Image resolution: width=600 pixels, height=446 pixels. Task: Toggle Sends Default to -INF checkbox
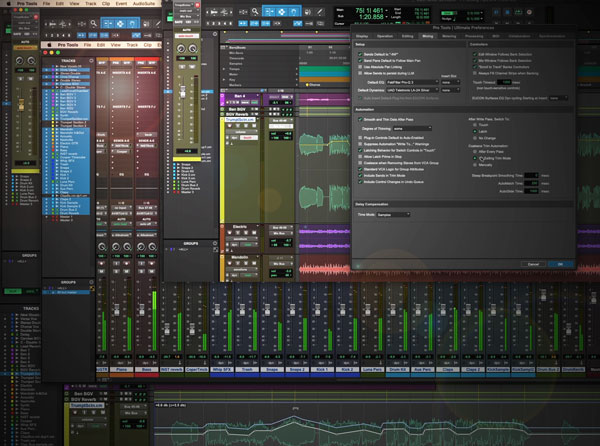[x=360, y=54]
